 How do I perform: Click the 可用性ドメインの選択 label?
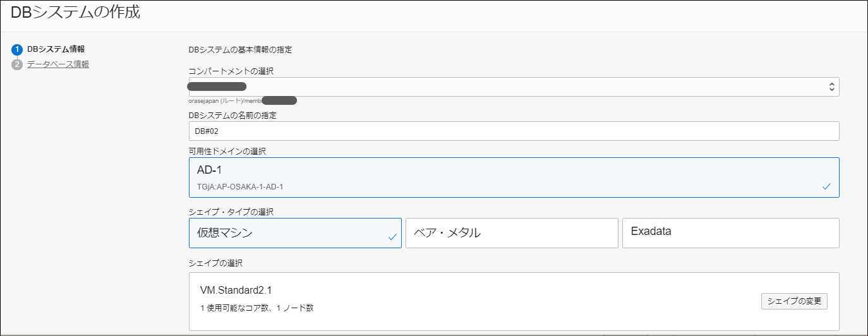pos(227,152)
